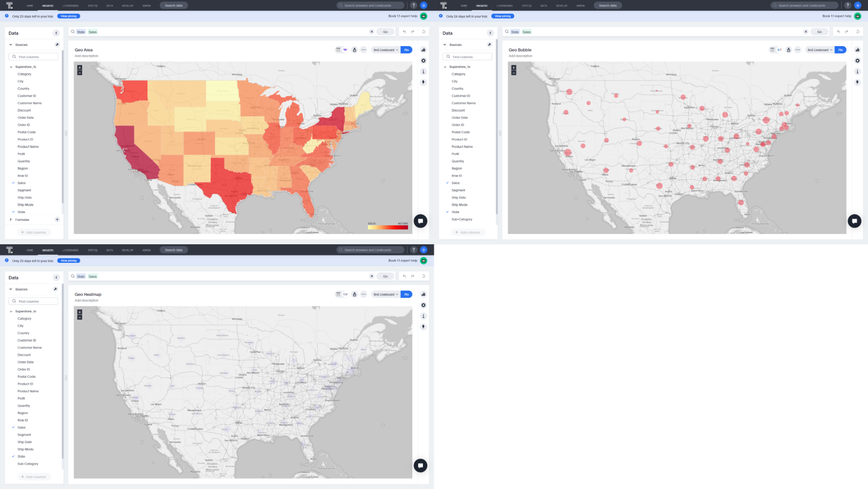
Task: Click Find columns field in Geo Area window
Action: click(x=33, y=57)
